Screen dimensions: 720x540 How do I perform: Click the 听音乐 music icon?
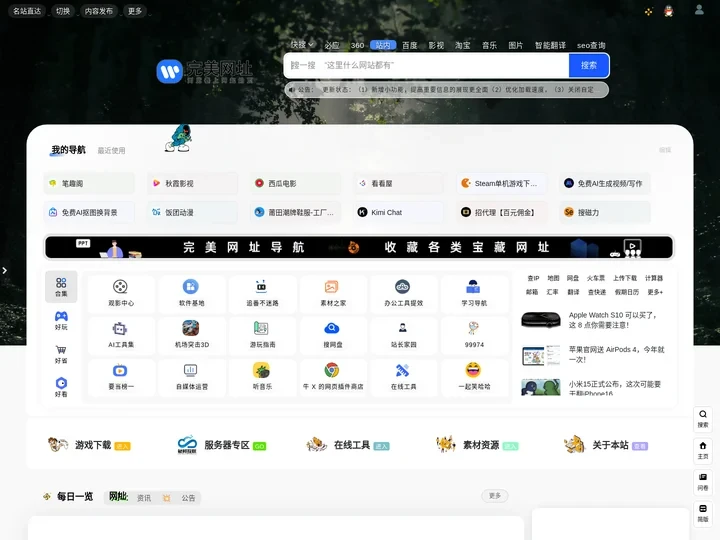tap(261, 370)
